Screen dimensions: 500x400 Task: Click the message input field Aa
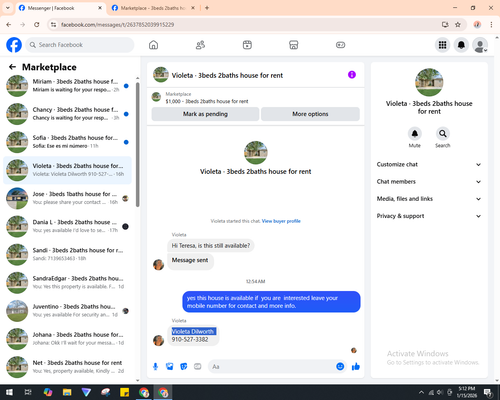[272, 367]
